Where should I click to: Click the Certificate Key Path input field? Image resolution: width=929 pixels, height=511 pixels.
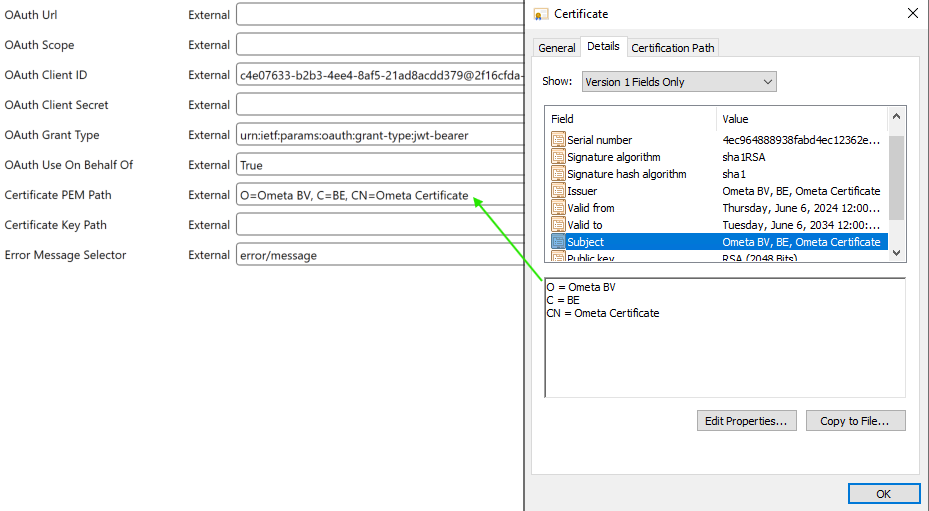click(380, 225)
